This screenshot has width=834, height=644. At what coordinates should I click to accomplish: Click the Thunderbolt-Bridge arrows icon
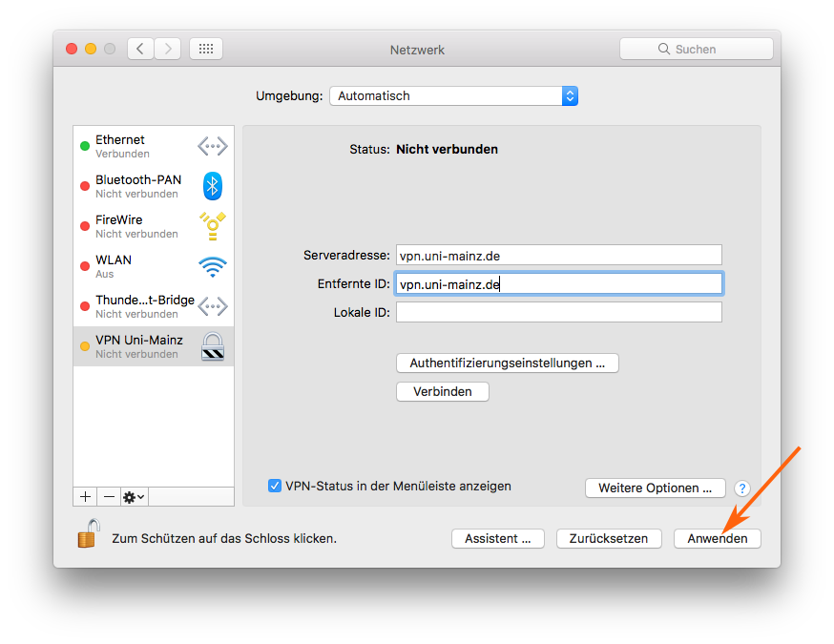[213, 306]
